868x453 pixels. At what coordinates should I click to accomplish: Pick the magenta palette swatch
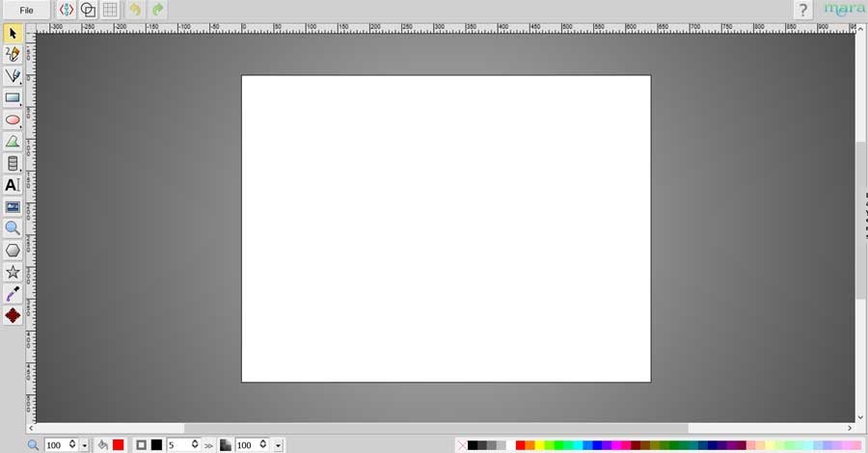click(616, 445)
